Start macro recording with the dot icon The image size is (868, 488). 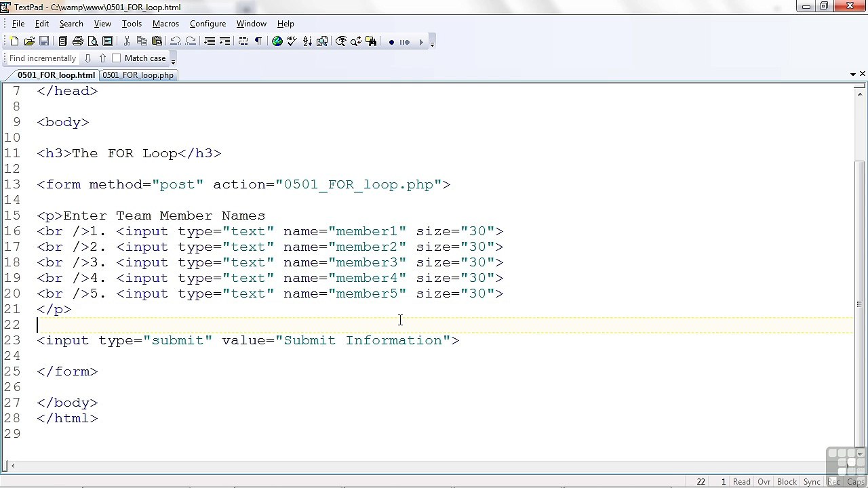(391, 42)
